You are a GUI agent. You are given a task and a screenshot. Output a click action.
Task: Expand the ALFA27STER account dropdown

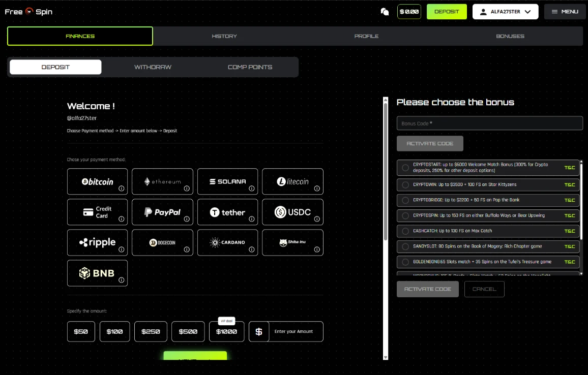tap(505, 11)
